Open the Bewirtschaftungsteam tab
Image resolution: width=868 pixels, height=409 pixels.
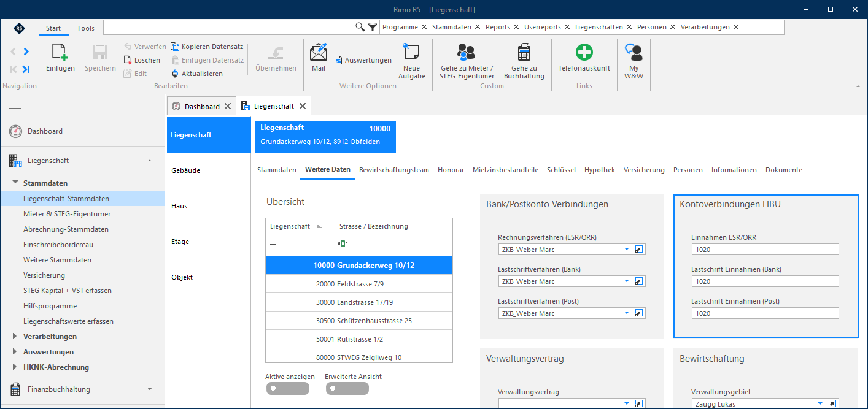tap(394, 170)
